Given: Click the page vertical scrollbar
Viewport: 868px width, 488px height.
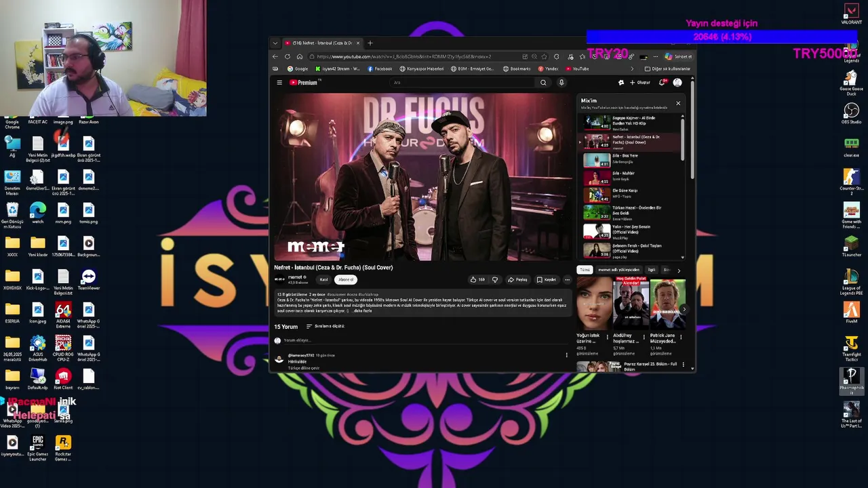Looking at the screenshot, I should 692,129.
